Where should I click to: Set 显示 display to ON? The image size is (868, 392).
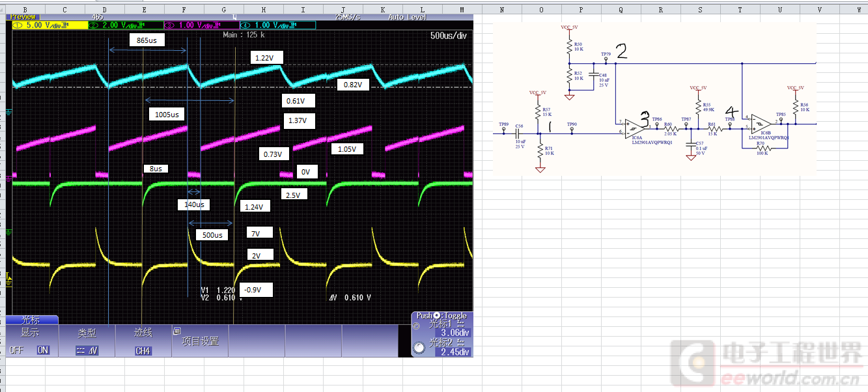[x=43, y=350]
